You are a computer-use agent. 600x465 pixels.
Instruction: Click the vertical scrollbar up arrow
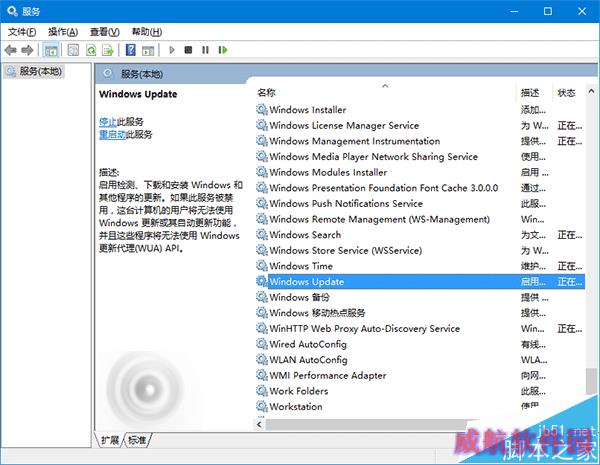(x=591, y=91)
